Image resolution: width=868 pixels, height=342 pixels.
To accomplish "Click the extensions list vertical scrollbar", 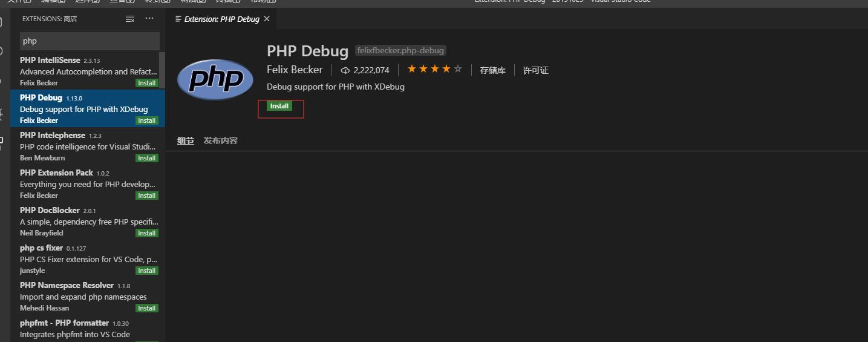I will (162, 70).
